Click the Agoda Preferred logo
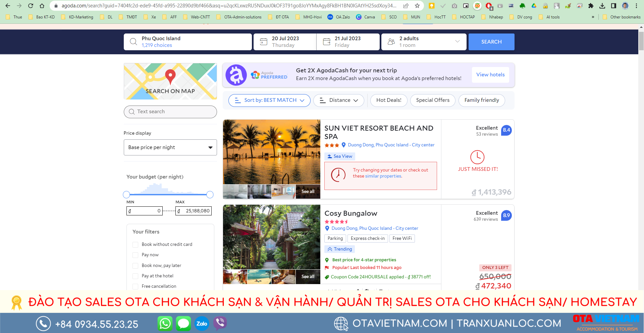Screen dimensions: 644x333 tap(269, 75)
